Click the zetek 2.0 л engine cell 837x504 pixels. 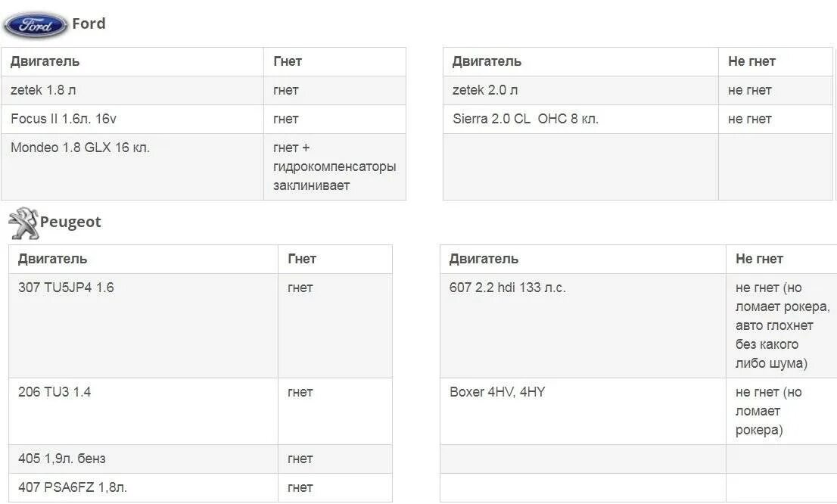[580, 90]
